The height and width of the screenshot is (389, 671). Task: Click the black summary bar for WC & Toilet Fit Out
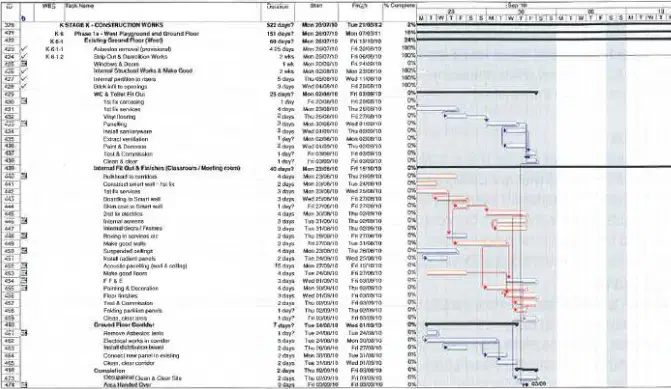(477, 92)
